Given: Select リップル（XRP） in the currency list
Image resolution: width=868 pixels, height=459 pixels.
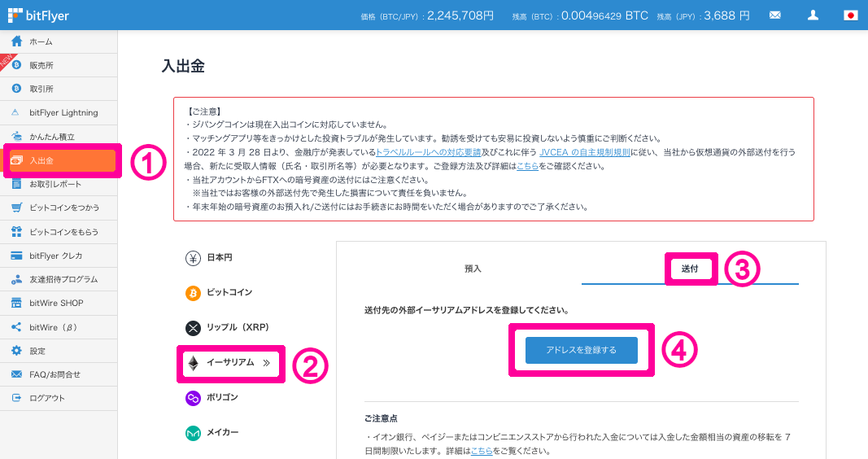Looking at the screenshot, I should 238,327.
